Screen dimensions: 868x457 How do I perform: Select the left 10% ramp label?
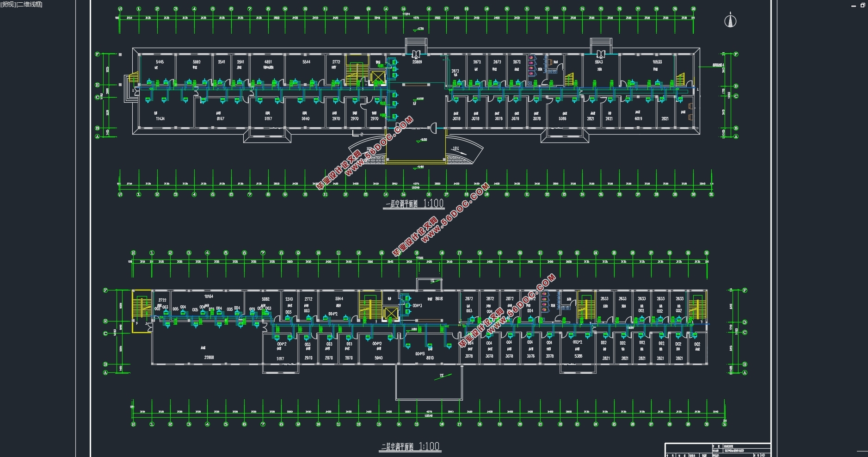[x=369, y=149]
